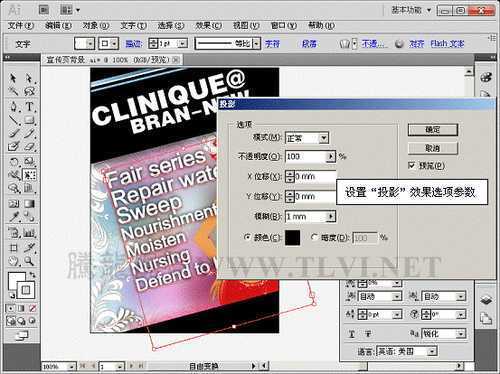
Task: Click the 取消 (Cancel) button
Action: pos(433,148)
